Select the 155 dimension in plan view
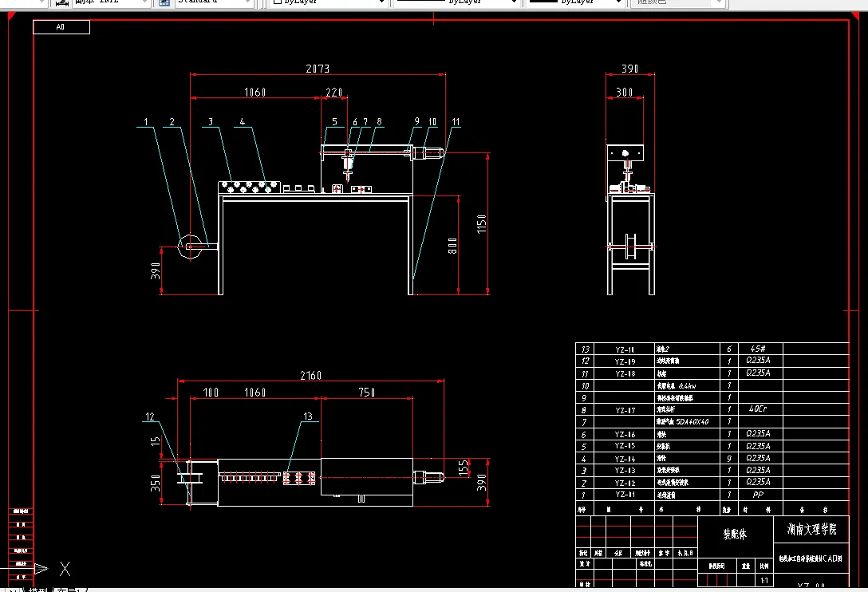This screenshot has height=592, width=868. 464,468
